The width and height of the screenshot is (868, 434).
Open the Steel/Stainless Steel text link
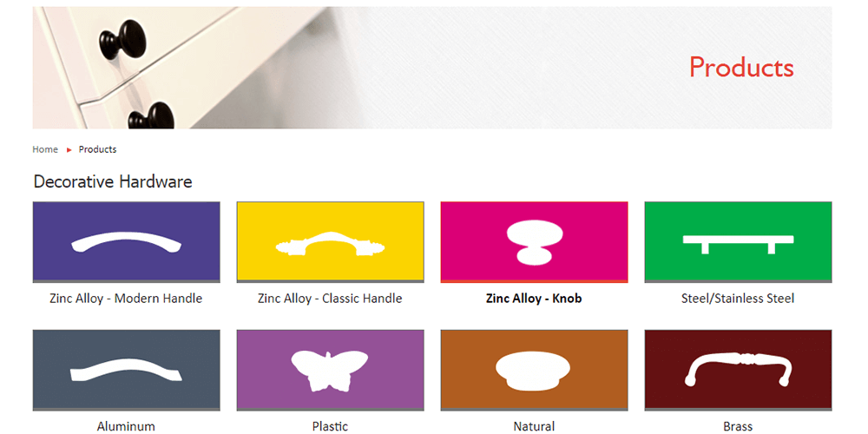(x=738, y=299)
